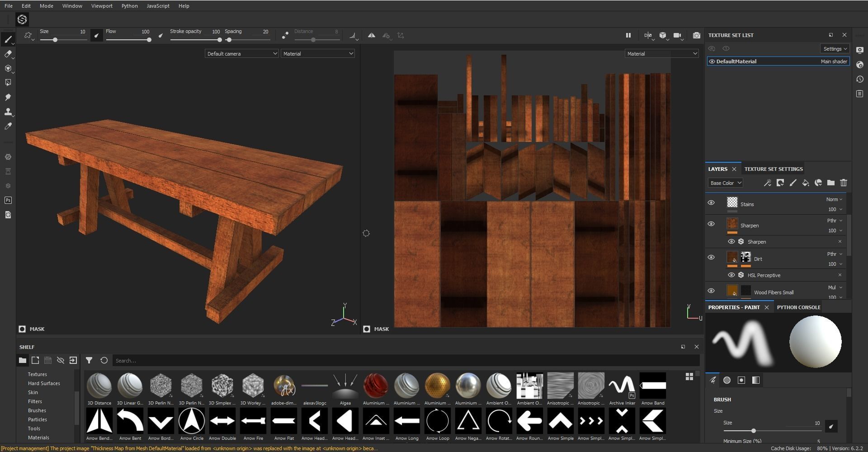
Task: Toggle visibility of Dirt layer
Action: click(711, 257)
